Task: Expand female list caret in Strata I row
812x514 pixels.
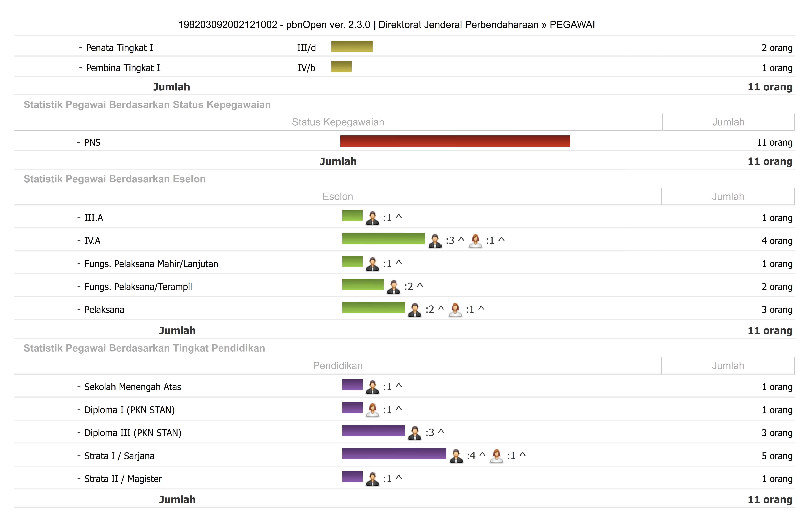Action: (523, 455)
